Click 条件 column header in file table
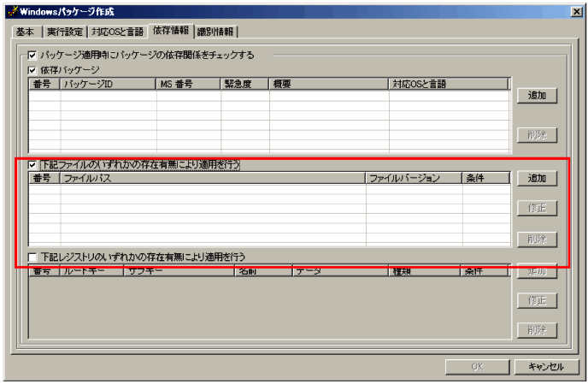588x384 pixels. [x=486, y=178]
